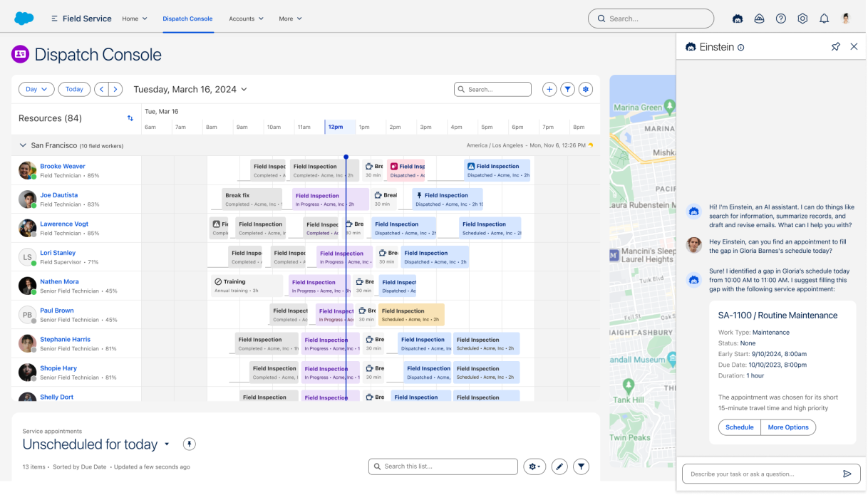Toggle the sort order icon next to Resources
Image resolution: width=868 pixels, height=495 pixels.
[x=130, y=118]
